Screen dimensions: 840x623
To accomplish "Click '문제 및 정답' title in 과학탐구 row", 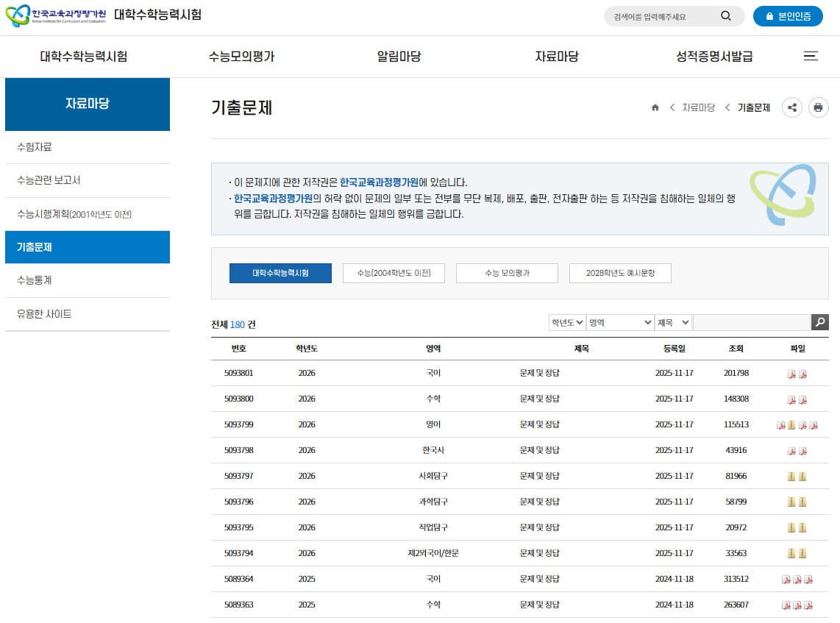I will point(539,502).
